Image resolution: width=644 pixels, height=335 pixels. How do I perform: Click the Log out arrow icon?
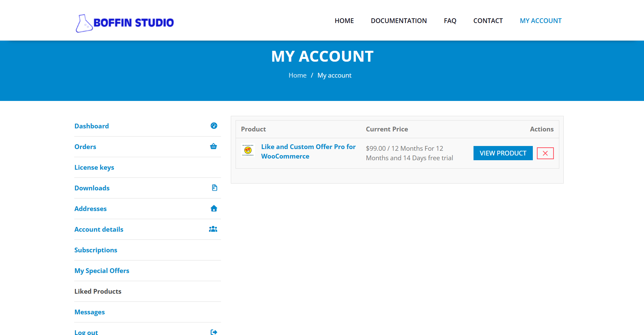214,332
